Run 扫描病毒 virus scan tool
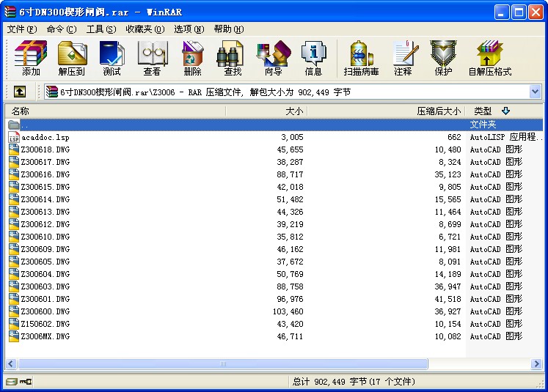Image resolution: width=548 pixels, height=392 pixels. 361,58
